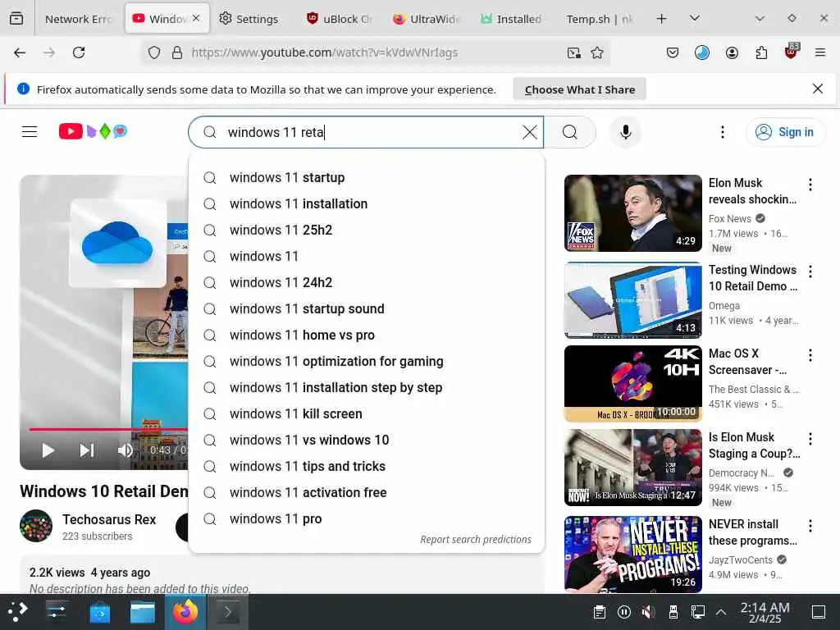Open options for Testing Windows 10 Retail video
Viewport: 840px width, 630px height.
pyautogui.click(x=810, y=272)
